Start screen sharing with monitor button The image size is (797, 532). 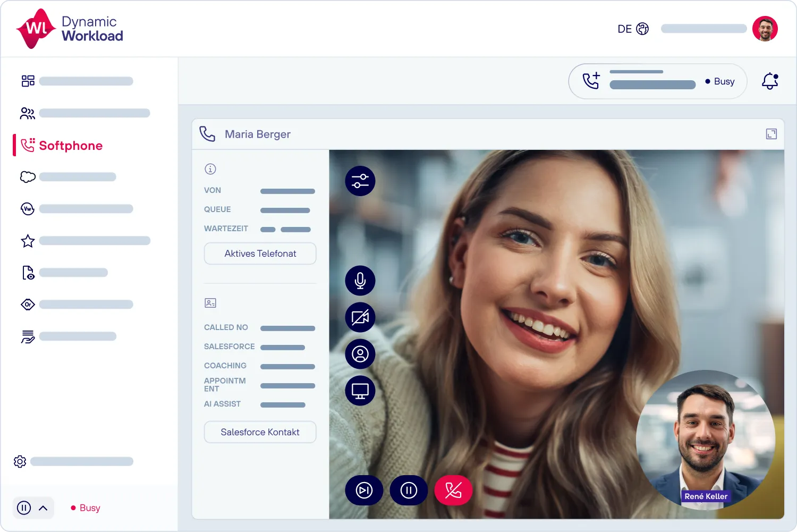tap(360, 391)
